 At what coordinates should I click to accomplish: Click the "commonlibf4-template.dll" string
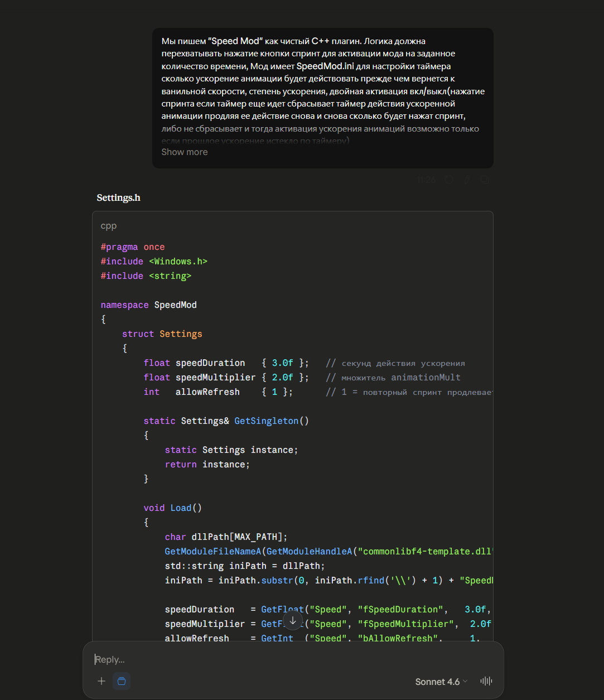point(425,552)
